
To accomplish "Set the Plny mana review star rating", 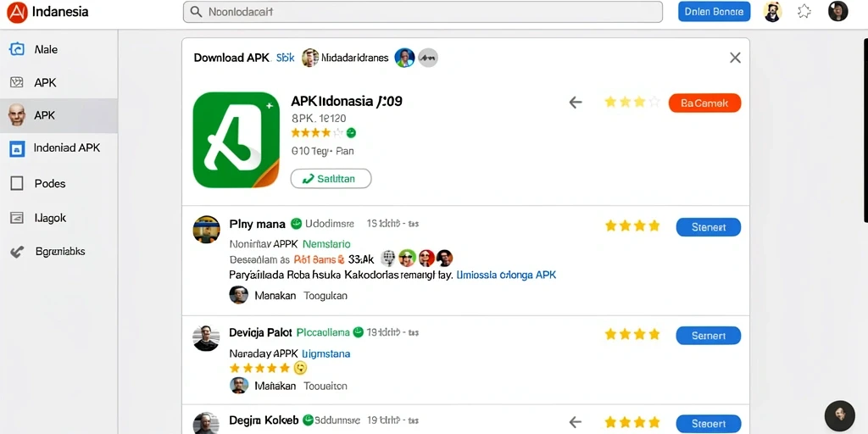I will (x=632, y=225).
